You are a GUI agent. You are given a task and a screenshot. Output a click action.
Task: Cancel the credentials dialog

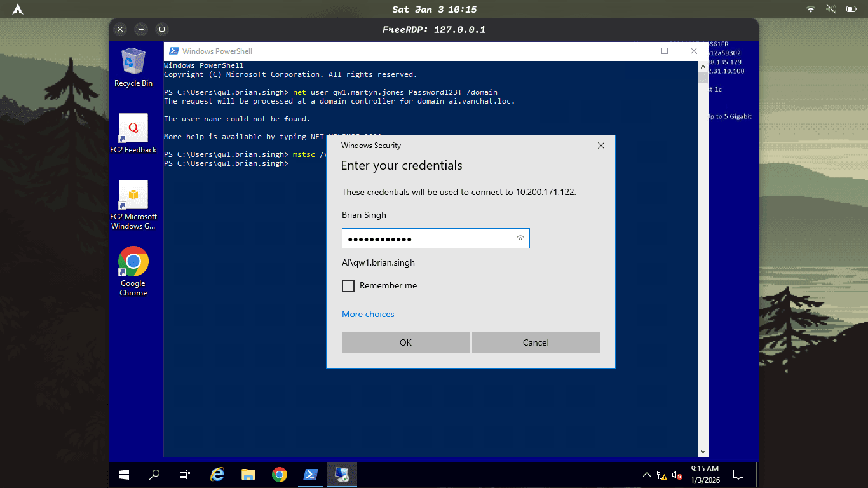point(536,342)
